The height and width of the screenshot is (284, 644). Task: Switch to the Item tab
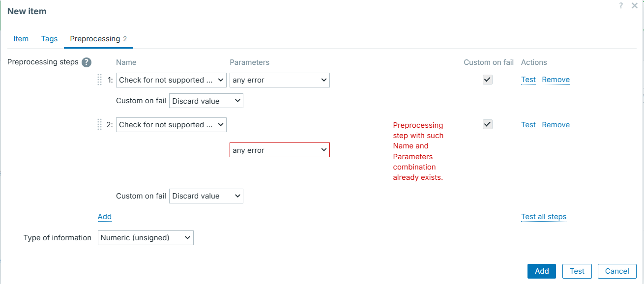tap(21, 39)
